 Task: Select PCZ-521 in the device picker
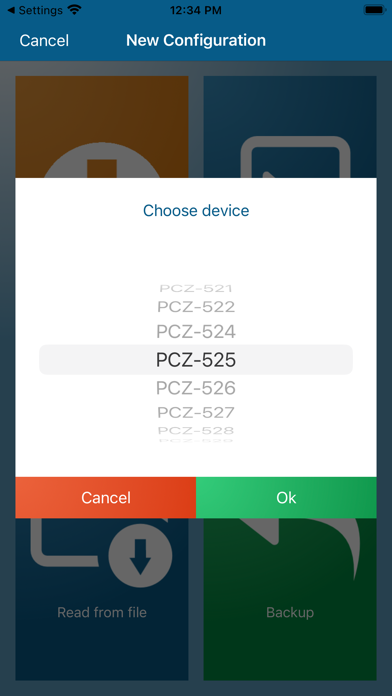coord(196,289)
